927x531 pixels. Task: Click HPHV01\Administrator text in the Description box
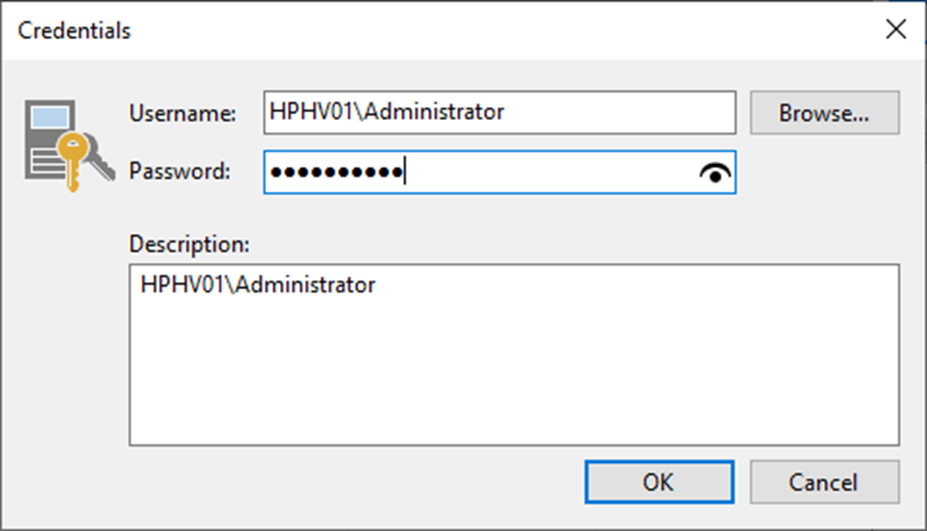coord(258,285)
